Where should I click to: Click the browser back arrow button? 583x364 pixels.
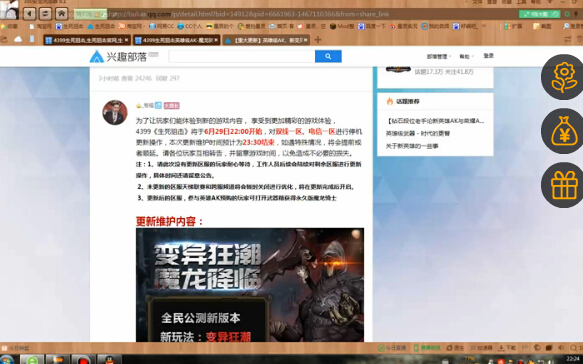click(x=29, y=14)
